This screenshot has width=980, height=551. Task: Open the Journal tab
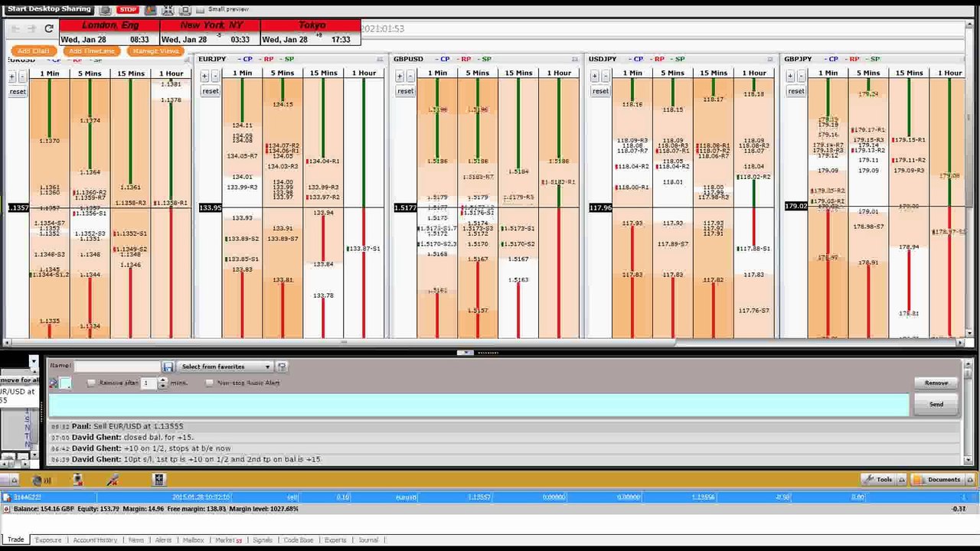(x=368, y=540)
